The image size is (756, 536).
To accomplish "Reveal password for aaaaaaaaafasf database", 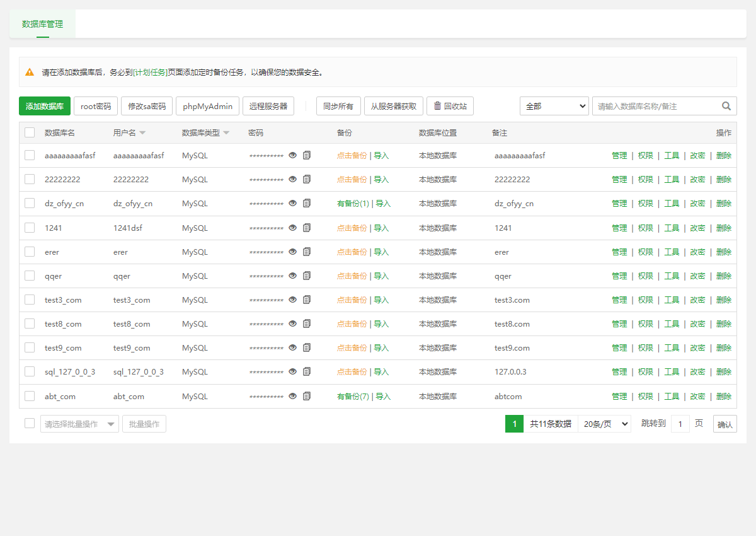I will click(292, 155).
